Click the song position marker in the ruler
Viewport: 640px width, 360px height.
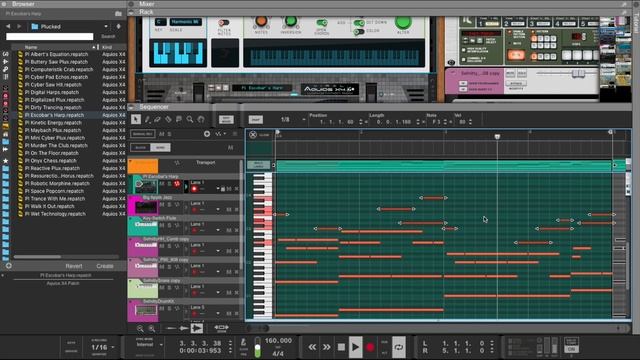tap(497, 136)
